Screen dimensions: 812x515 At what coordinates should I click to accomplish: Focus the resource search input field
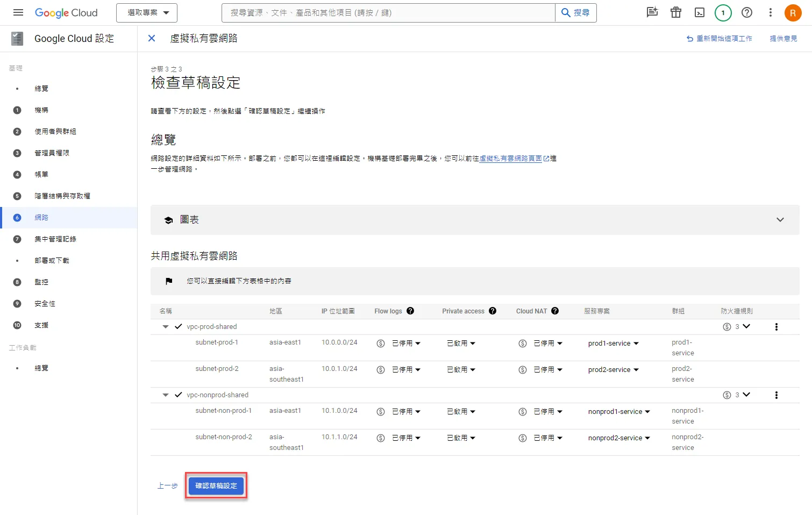(388, 13)
